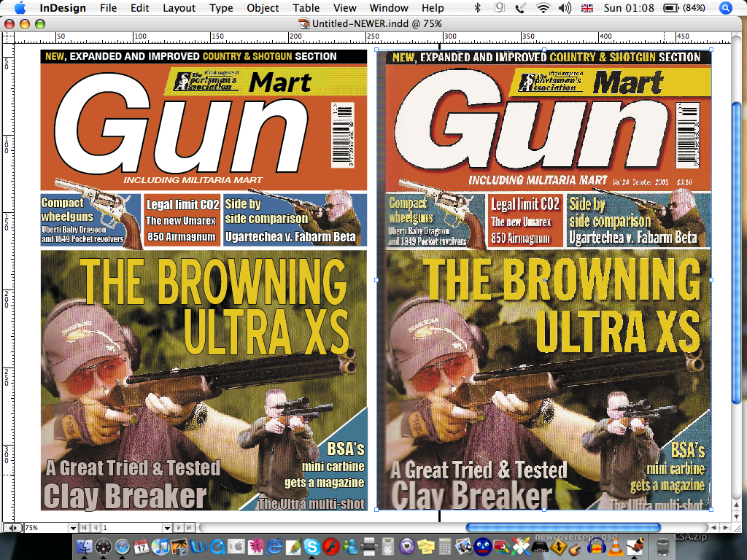Open Internet Explorer from the Dock

click(x=274, y=547)
